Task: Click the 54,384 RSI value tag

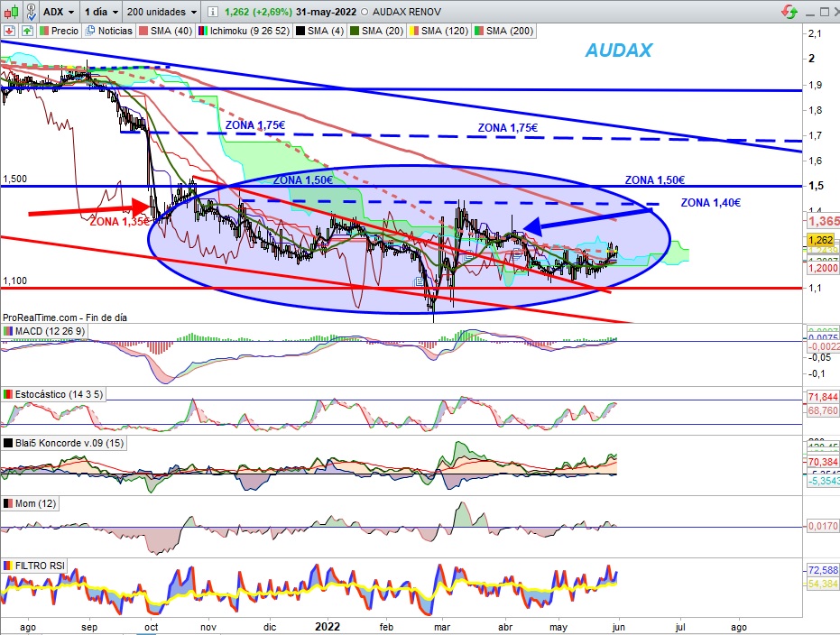Action: tap(823, 584)
